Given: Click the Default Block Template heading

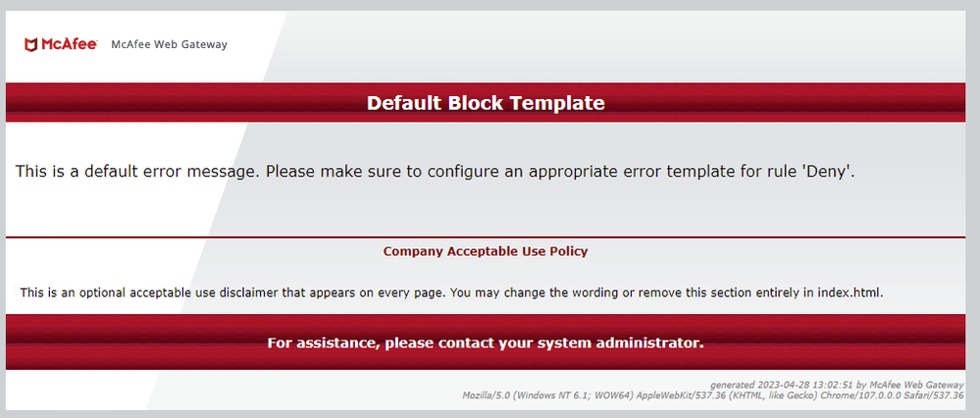Looking at the screenshot, I should pyautogui.click(x=486, y=103).
